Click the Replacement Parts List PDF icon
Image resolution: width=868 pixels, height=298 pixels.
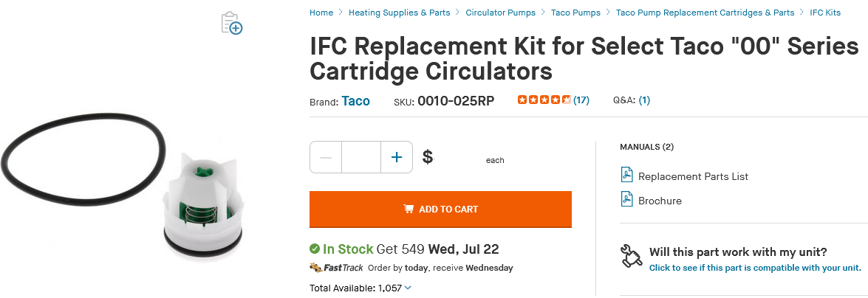click(x=626, y=176)
